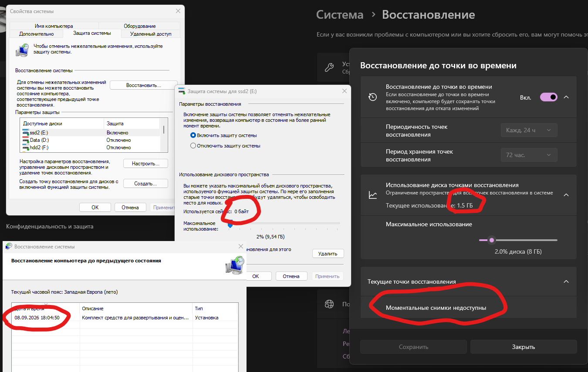This screenshot has width=588, height=372.
Task: Click Удалить in the ssd2 protection dialog
Action: 328,254
